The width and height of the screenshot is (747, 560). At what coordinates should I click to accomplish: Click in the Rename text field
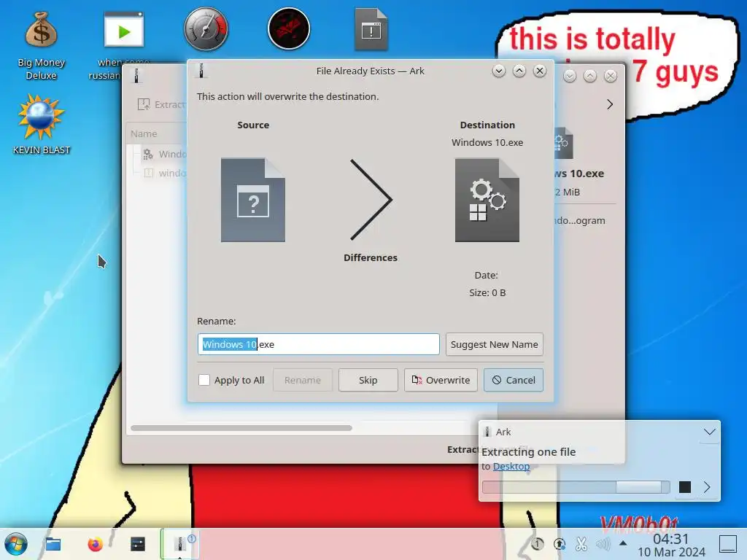[x=318, y=344]
